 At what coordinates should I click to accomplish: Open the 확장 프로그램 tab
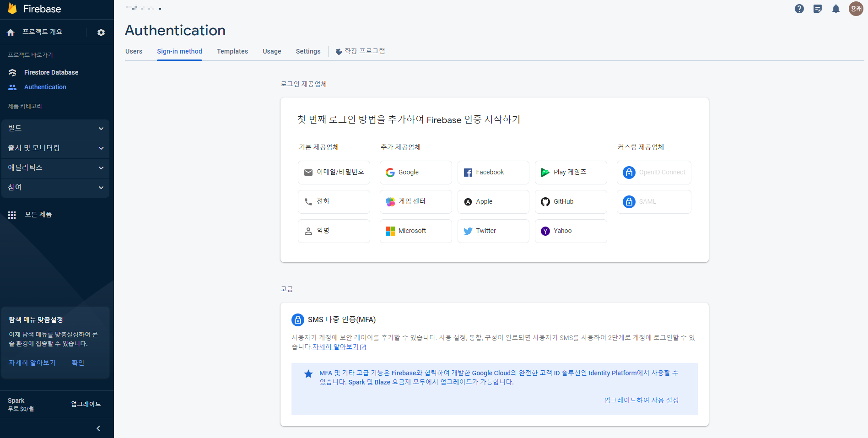click(x=360, y=51)
